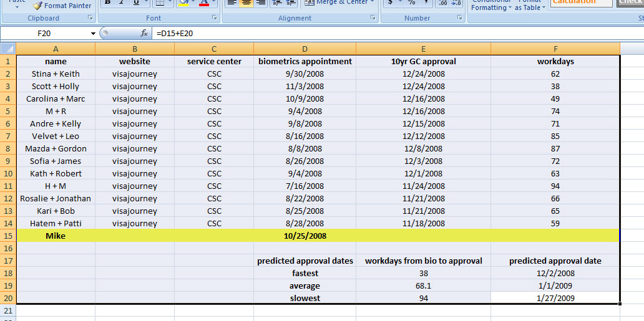
Task: Apply the Comma Style format
Action: click(x=426, y=2)
